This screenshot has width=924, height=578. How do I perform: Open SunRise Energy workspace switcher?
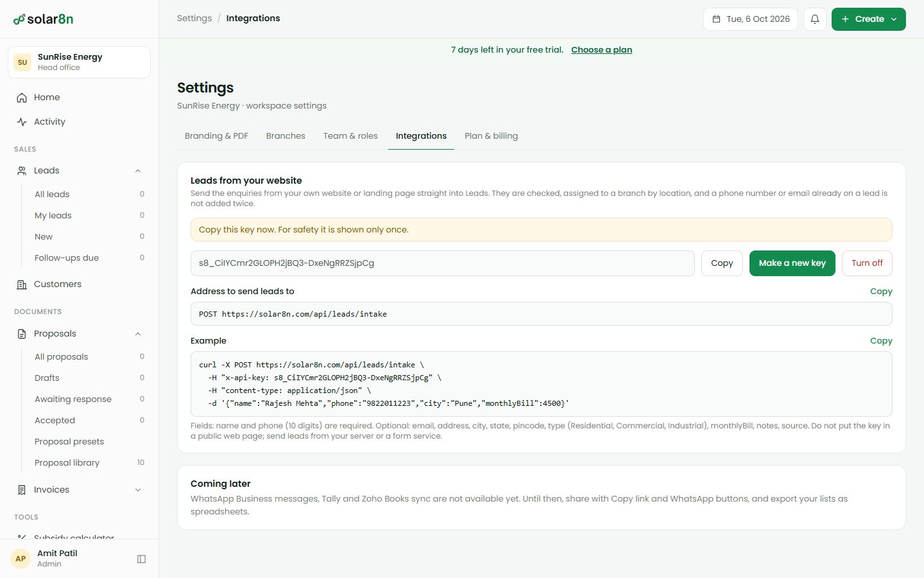[79, 62]
